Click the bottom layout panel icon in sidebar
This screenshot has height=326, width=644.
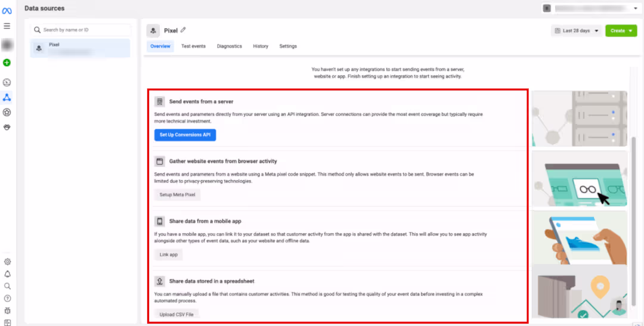pyautogui.click(x=7, y=322)
